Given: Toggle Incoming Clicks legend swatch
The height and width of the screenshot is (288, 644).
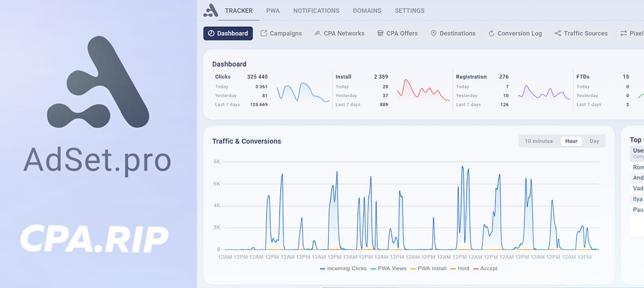Looking at the screenshot, I should [323, 269].
